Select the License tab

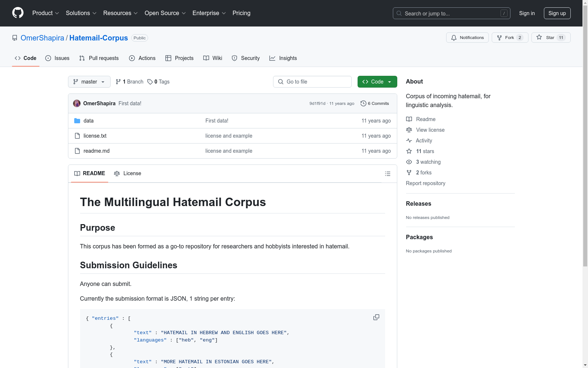[128, 173]
